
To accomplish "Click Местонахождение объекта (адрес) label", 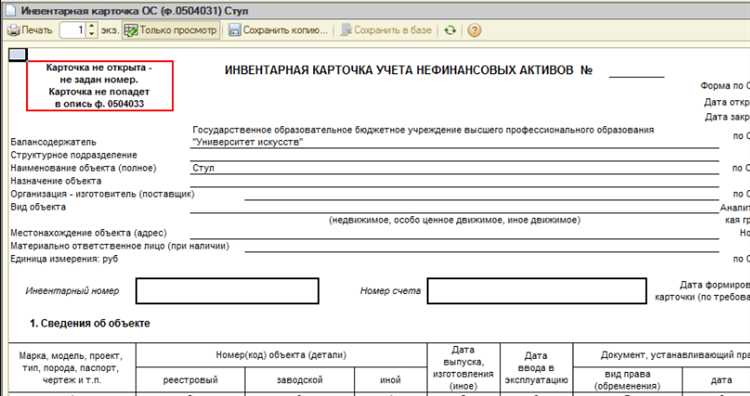I will tap(88, 233).
